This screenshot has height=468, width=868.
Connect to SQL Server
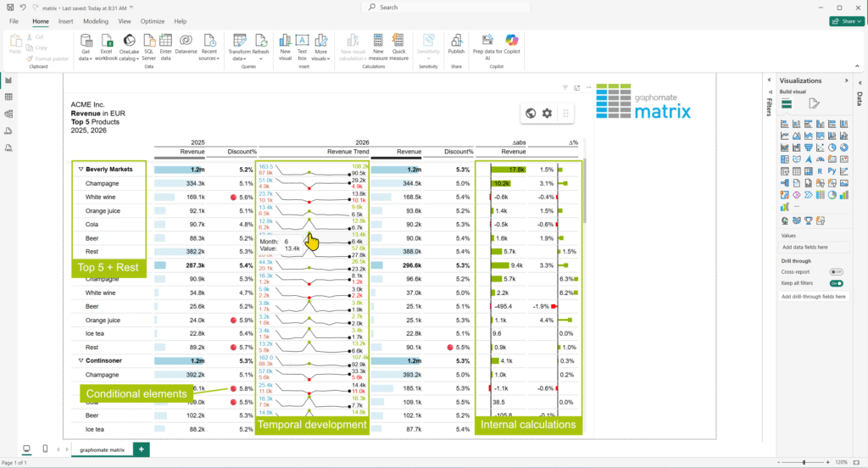click(149, 47)
